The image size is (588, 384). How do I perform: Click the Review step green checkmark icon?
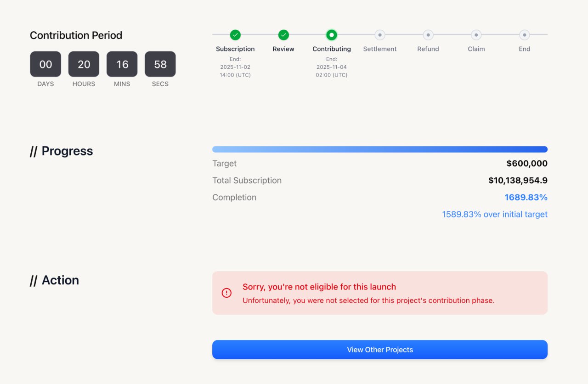pos(283,35)
